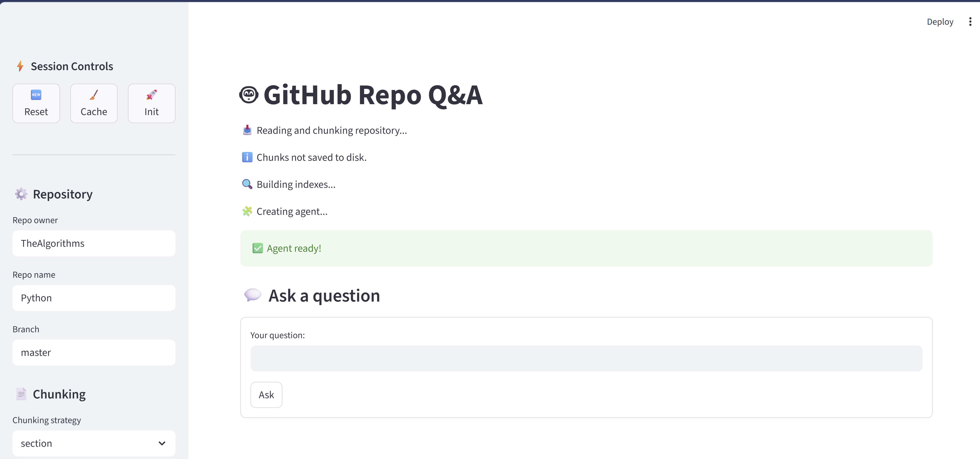The image size is (980, 459).
Task: Click the NEW badge icon above Reset
Action: coord(36,95)
